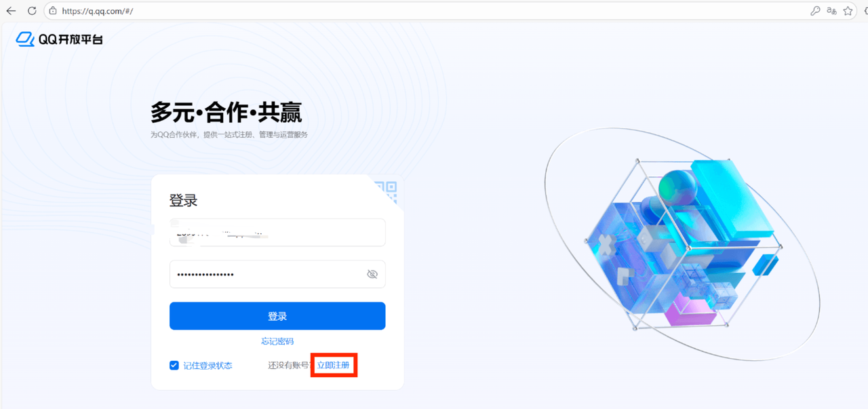The image size is (868, 409).
Task: Click the 记住登录状态 label text
Action: tap(208, 366)
